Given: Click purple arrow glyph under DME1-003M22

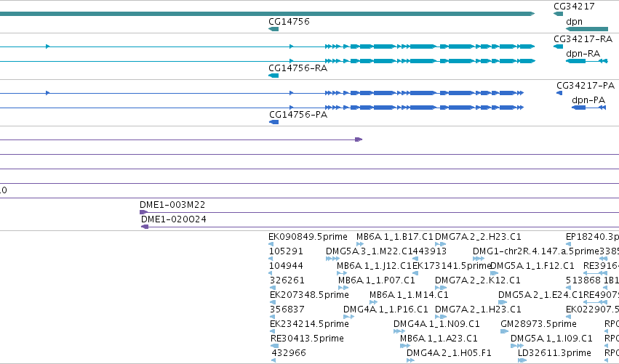Looking at the screenshot, I should click(144, 212).
